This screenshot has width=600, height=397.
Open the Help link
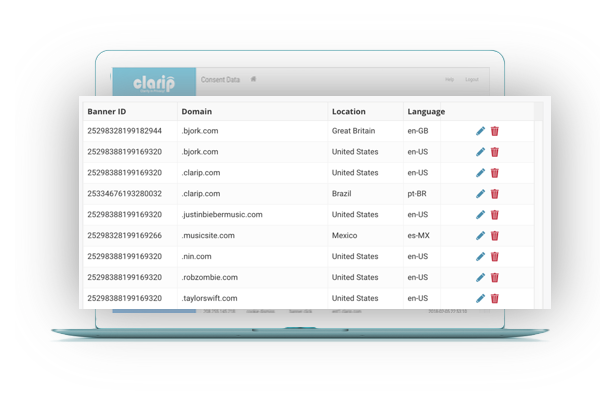(x=449, y=79)
